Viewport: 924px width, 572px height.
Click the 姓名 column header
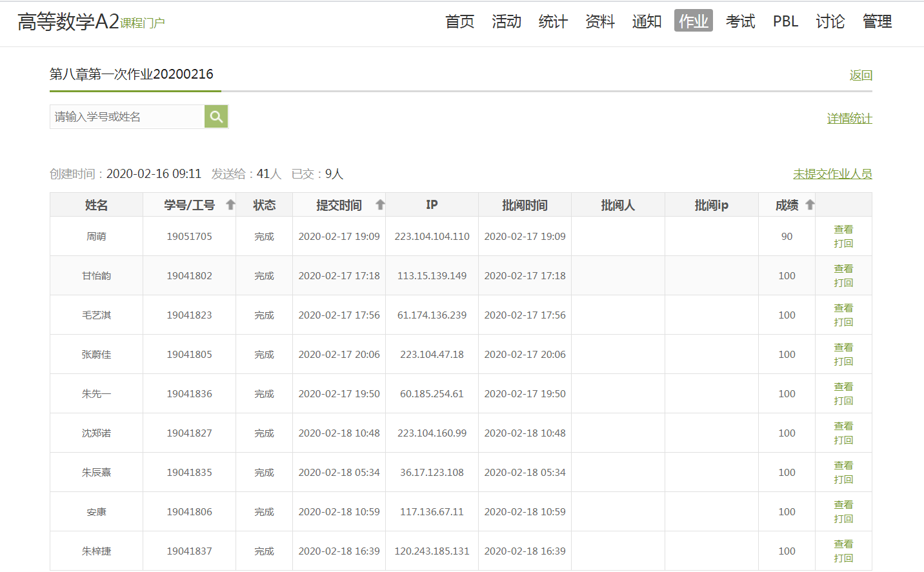pos(96,205)
